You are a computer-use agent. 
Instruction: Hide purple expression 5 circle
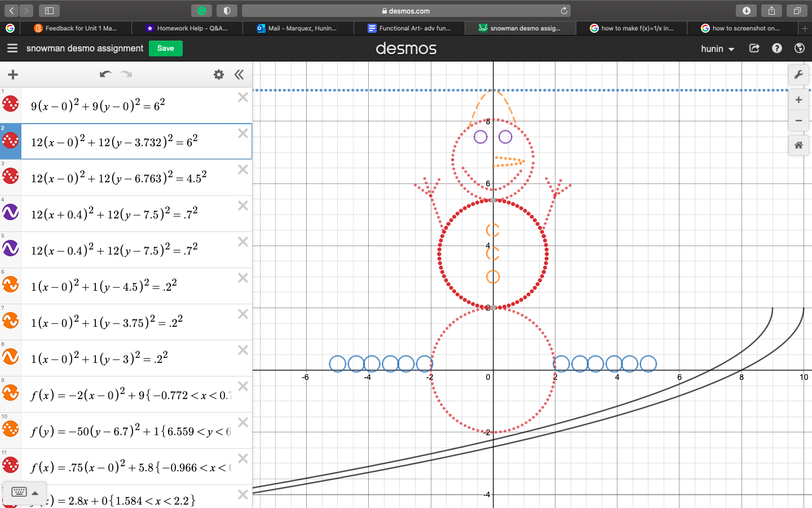click(11, 248)
